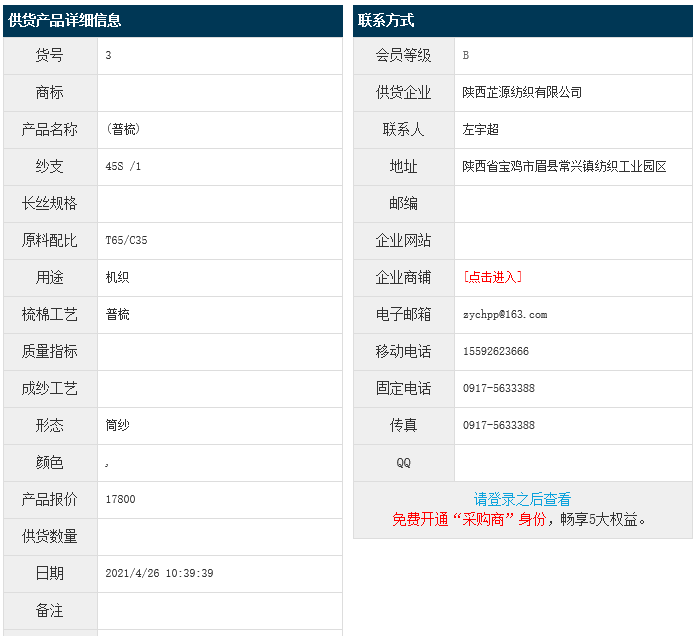
Task: Open the 企业商铺 link 点击进入
Action: [492, 277]
